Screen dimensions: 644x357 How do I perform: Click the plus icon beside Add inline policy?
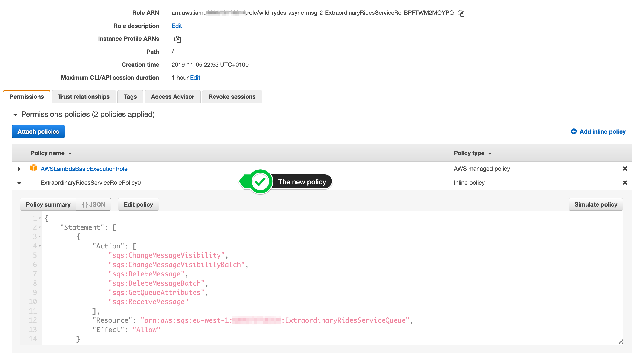(574, 131)
